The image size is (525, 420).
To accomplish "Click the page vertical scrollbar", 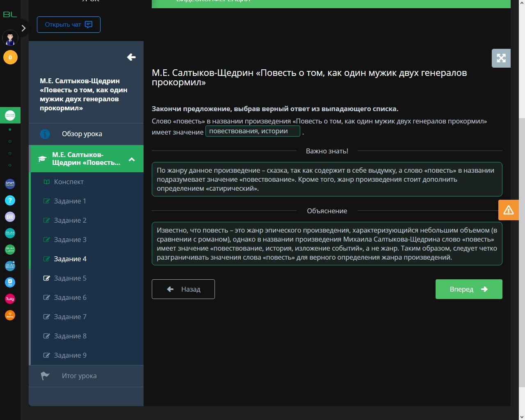I will click(522, 246).
